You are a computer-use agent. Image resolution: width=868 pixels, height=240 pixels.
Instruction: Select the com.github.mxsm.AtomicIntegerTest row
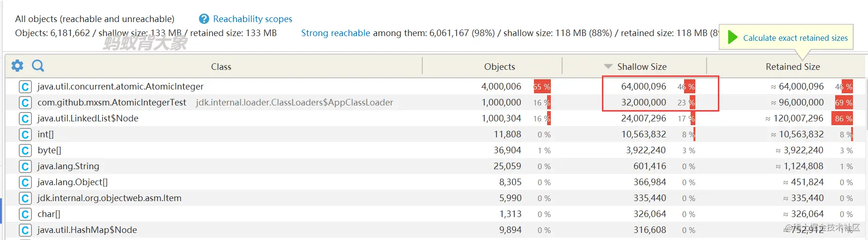[436, 103]
